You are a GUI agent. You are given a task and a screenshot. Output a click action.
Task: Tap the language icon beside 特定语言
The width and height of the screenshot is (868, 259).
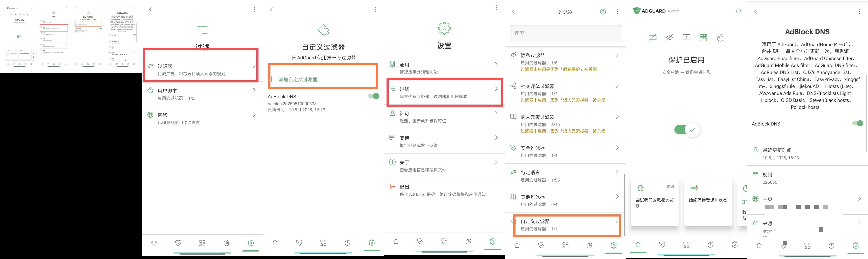click(513, 172)
